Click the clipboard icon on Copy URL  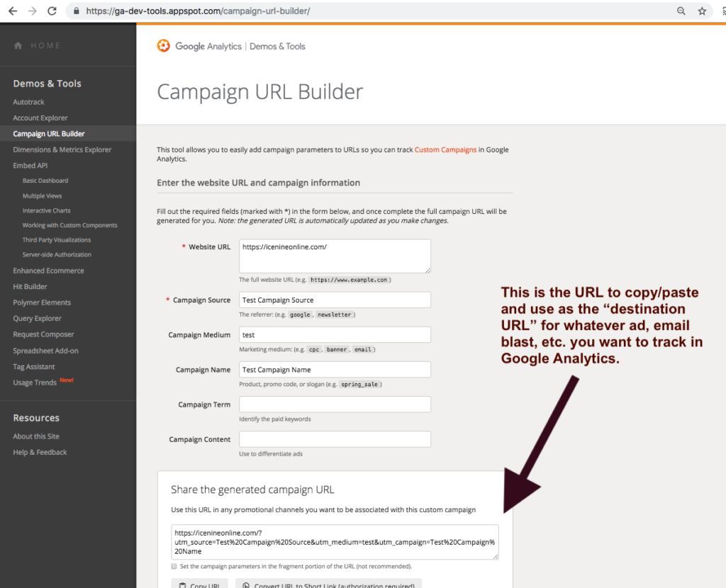tap(182, 585)
